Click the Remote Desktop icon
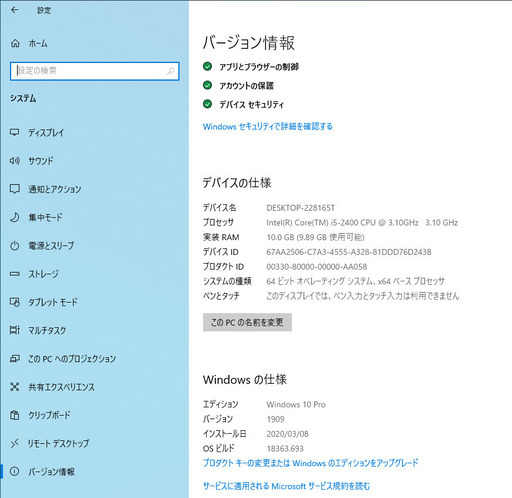 pos(14,443)
